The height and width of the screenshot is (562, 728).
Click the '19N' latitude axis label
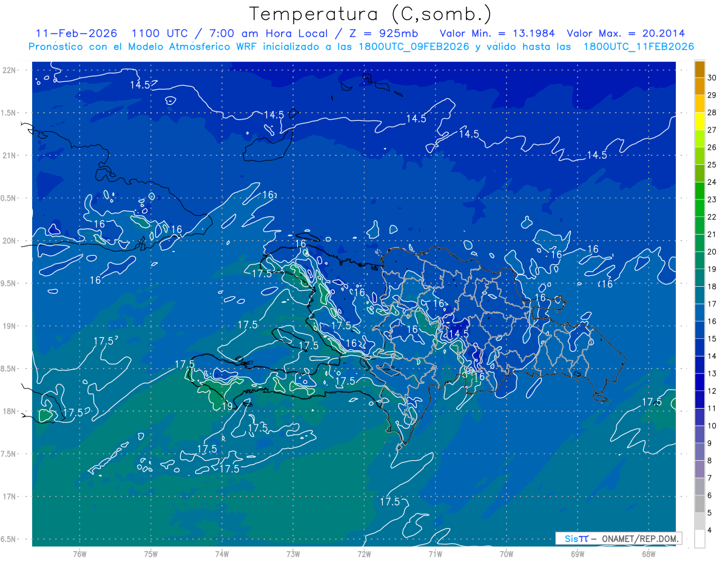coord(10,326)
